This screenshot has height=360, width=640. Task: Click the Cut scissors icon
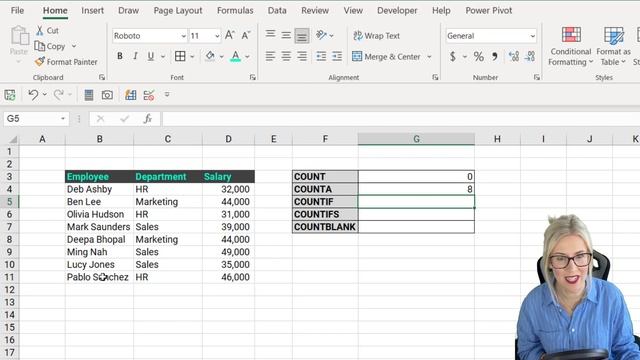click(40, 31)
